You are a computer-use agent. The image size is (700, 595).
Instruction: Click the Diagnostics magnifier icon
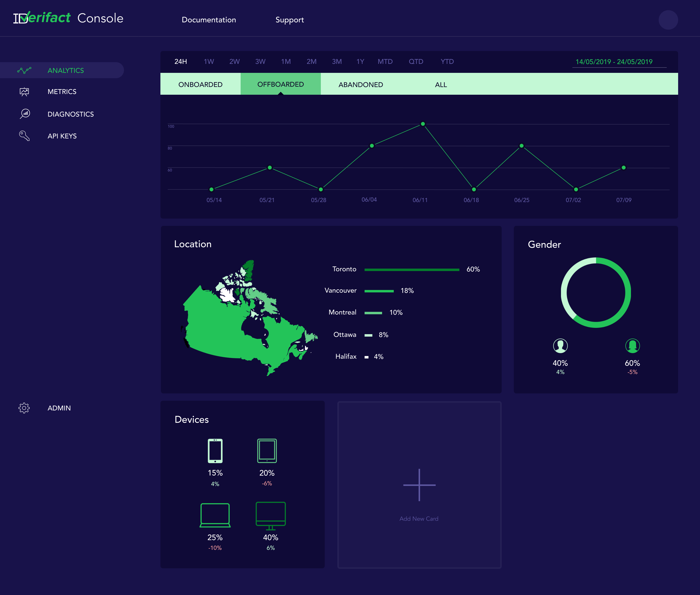(25, 114)
